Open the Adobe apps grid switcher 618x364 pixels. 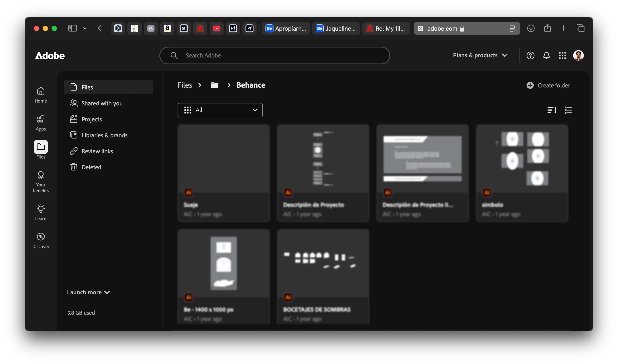click(x=562, y=56)
